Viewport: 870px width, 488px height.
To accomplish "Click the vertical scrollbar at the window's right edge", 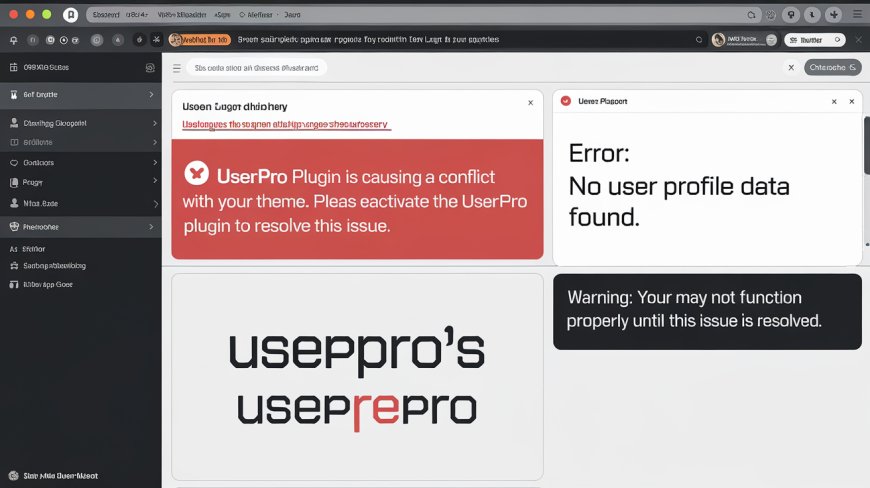I will pyautogui.click(x=867, y=145).
